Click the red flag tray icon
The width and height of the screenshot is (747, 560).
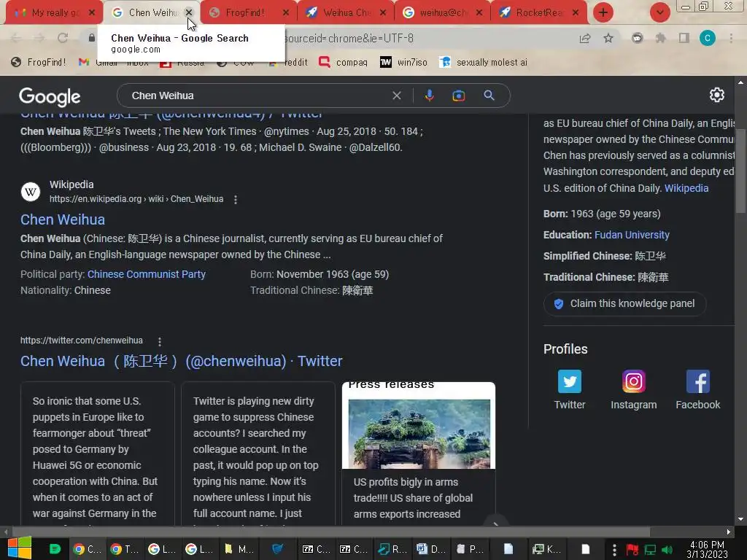[632, 550]
